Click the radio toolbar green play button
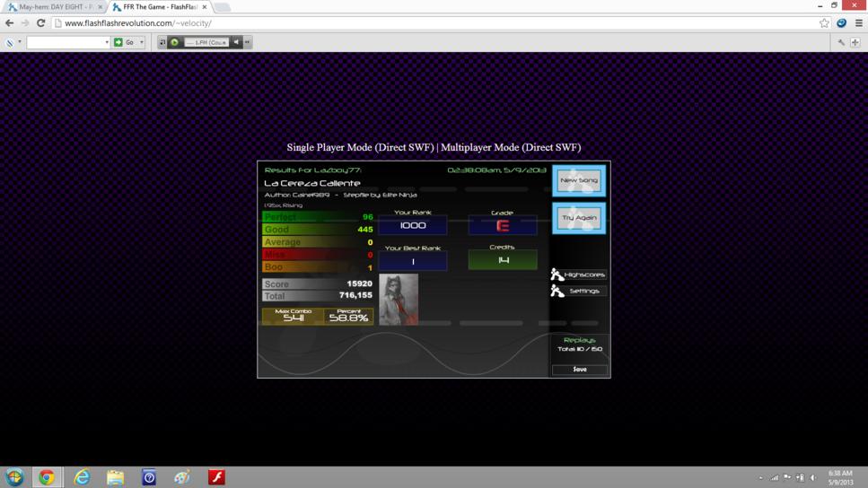The image size is (868, 488). click(174, 42)
